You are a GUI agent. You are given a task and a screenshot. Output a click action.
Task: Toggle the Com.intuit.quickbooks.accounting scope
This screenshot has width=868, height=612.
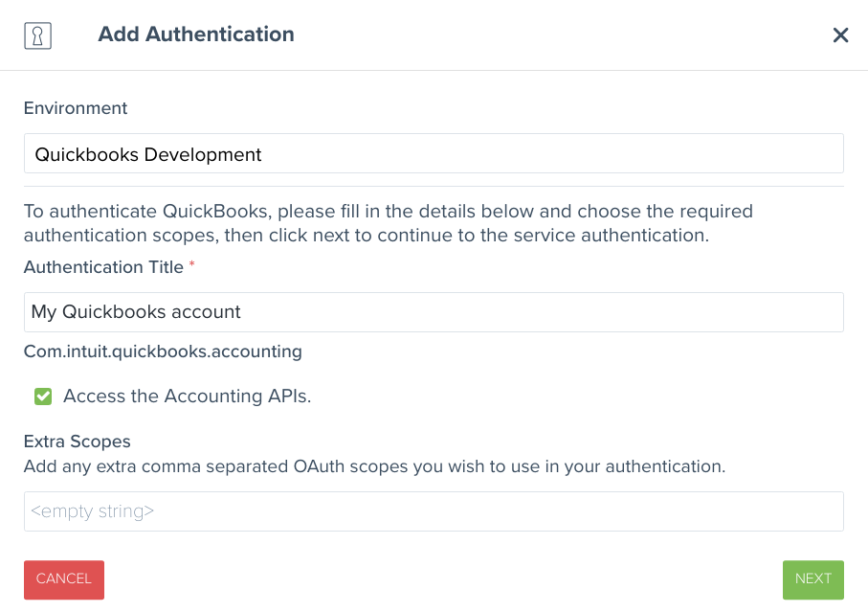click(x=42, y=396)
